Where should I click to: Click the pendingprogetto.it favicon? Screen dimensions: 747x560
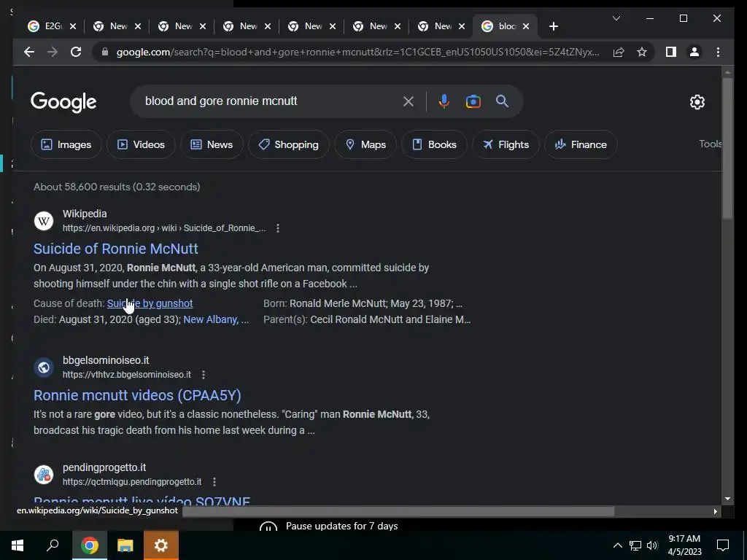pos(44,475)
